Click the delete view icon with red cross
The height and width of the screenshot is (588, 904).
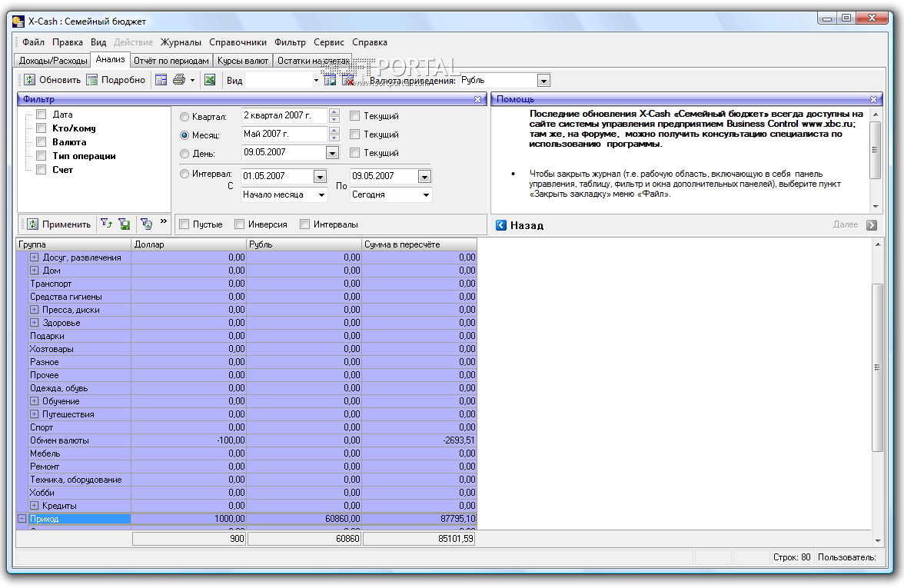coord(347,80)
